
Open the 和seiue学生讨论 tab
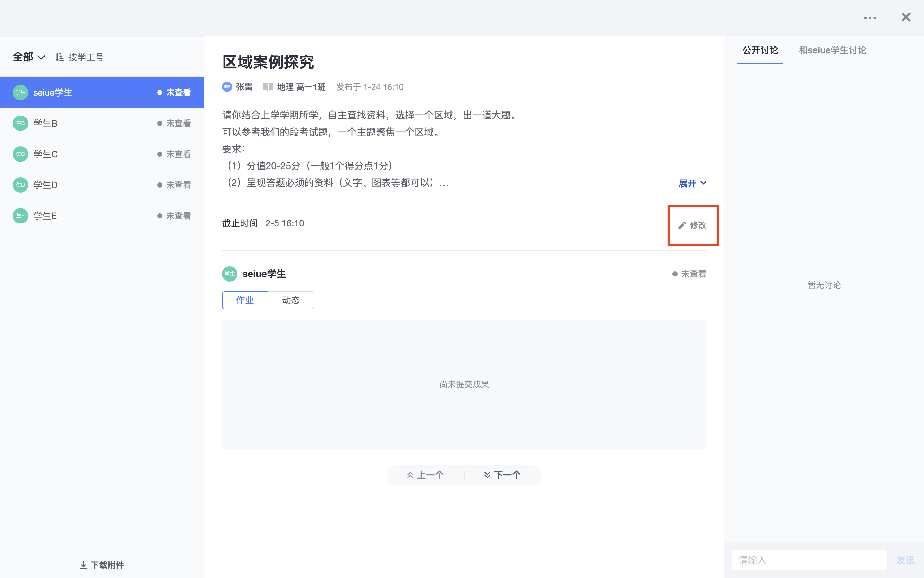coord(832,50)
